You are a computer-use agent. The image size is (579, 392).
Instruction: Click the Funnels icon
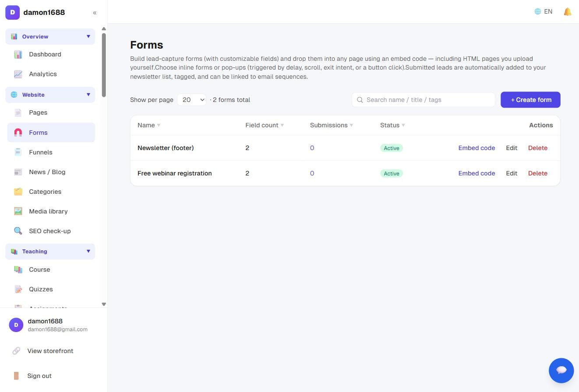18,152
